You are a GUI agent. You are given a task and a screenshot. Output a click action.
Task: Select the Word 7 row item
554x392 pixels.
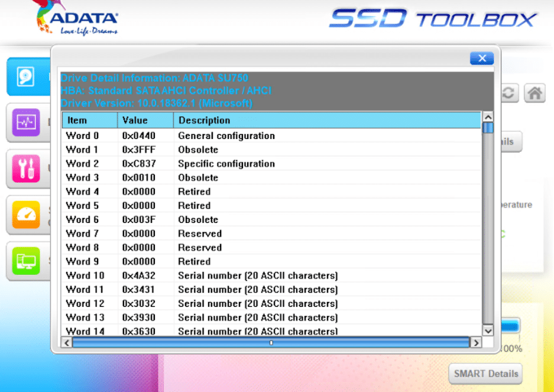tap(82, 234)
